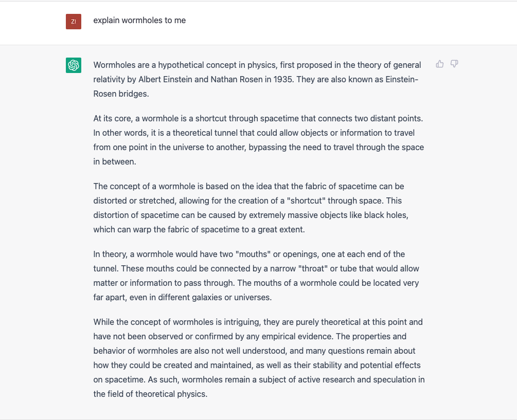Screen dimensions: 517x420
Task: Click the paragraph starting "At its core"
Action: pyautogui.click(x=258, y=140)
